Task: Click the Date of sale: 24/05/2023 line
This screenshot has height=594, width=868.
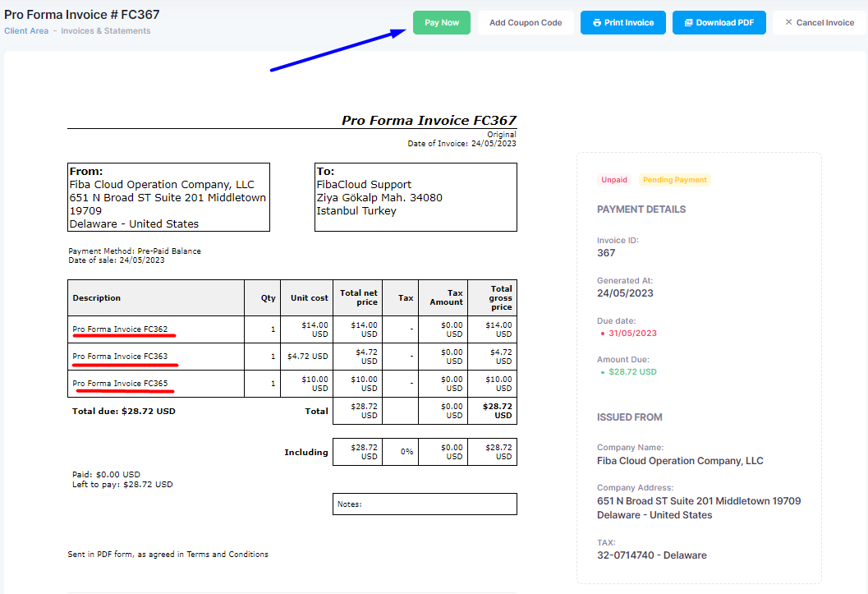Action: [x=117, y=260]
